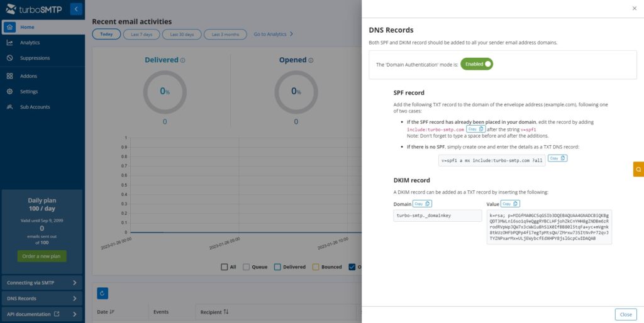Click info icon next to Delivered
The width and height of the screenshot is (644, 323).
point(183,60)
